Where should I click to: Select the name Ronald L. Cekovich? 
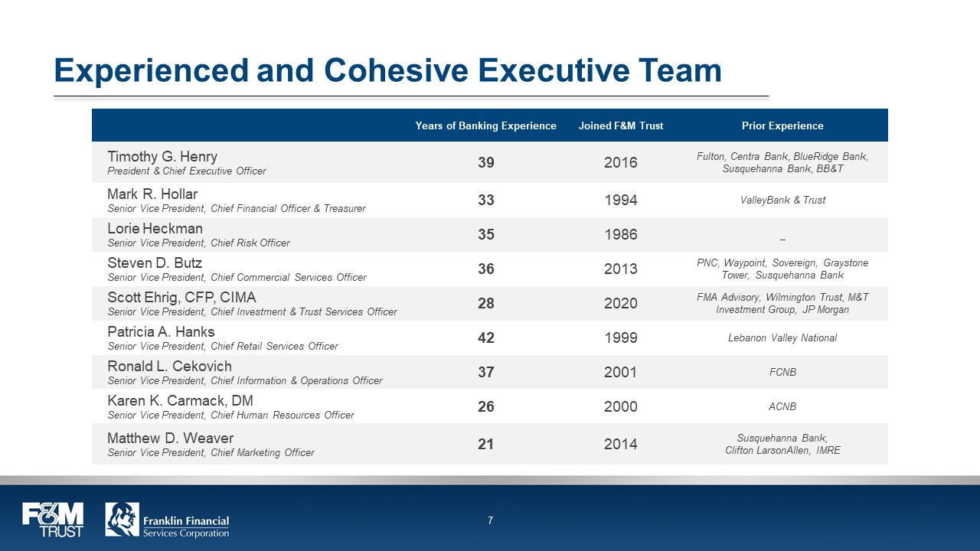(x=169, y=366)
